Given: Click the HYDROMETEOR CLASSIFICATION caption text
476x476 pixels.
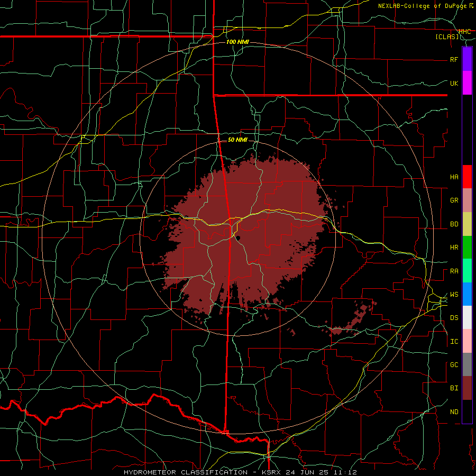Looking at the screenshot, I should coord(186,472).
